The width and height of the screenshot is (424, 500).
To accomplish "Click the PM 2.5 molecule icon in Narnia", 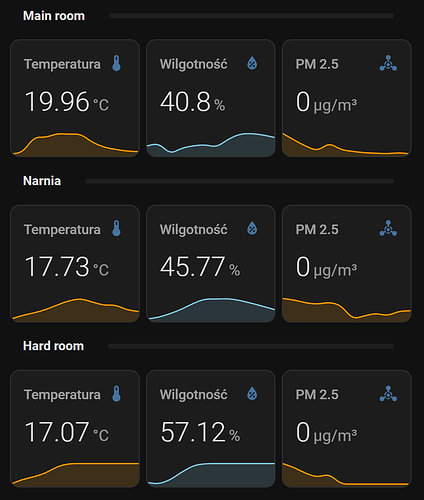I will (388, 228).
